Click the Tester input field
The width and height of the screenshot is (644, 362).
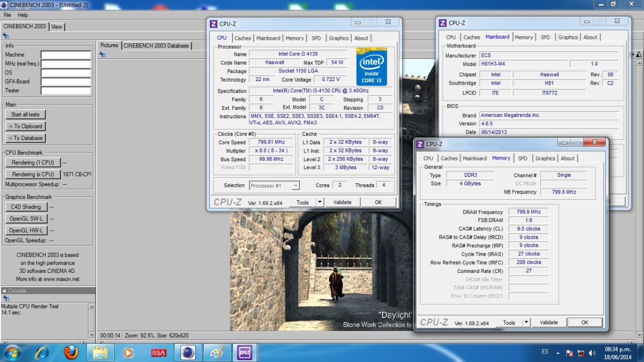click(x=66, y=91)
